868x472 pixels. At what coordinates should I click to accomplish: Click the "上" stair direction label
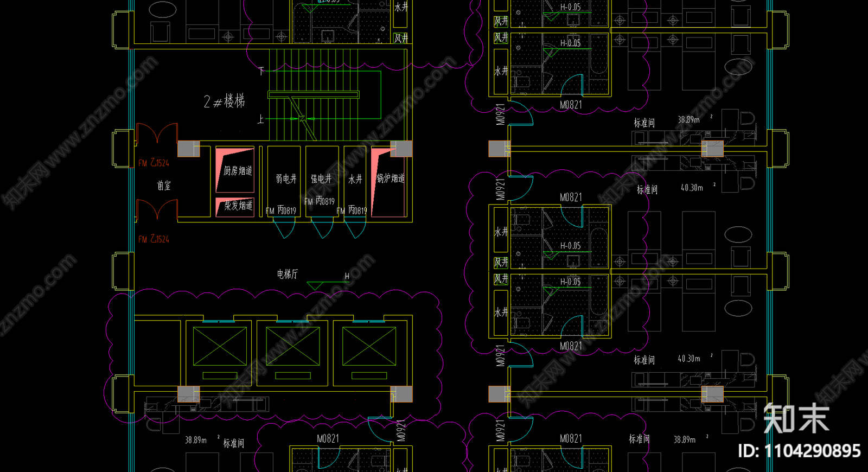261,119
